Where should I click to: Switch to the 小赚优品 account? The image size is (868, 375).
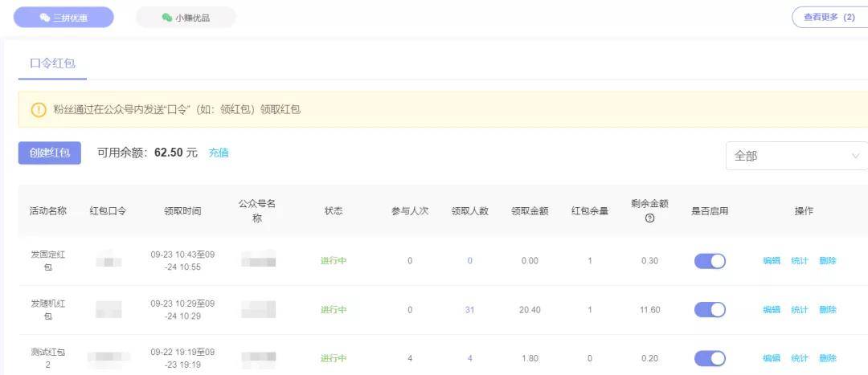click(x=186, y=18)
